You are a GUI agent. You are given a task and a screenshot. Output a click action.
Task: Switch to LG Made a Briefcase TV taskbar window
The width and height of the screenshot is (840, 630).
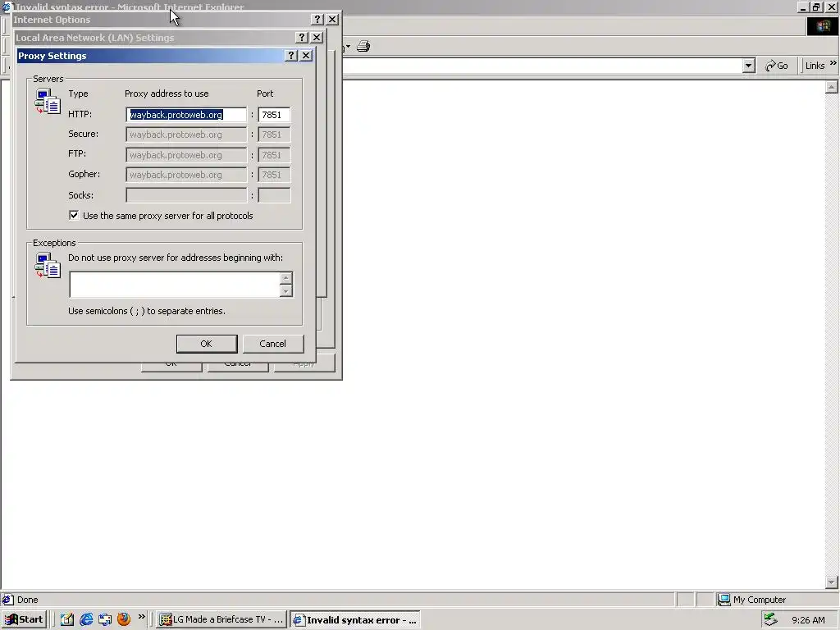pyautogui.click(x=221, y=620)
